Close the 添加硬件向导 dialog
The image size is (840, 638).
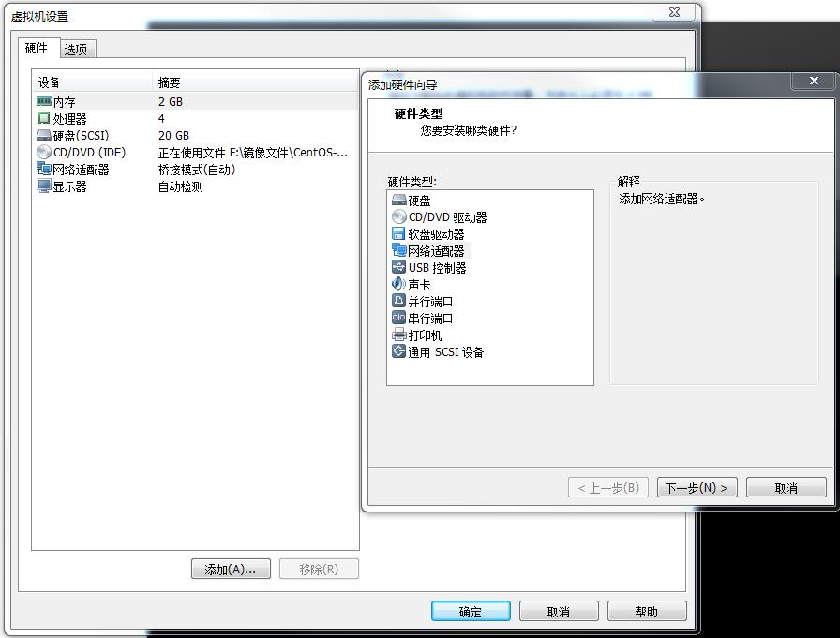[814, 81]
